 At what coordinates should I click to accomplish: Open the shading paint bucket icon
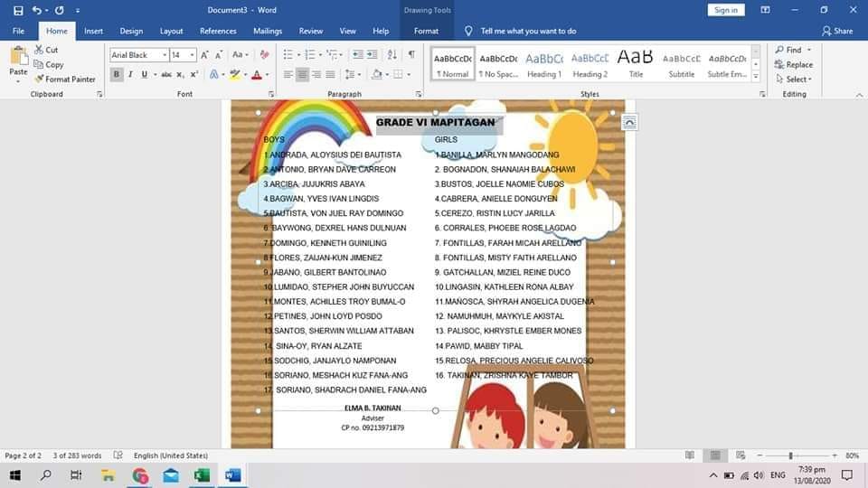[x=376, y=74]
